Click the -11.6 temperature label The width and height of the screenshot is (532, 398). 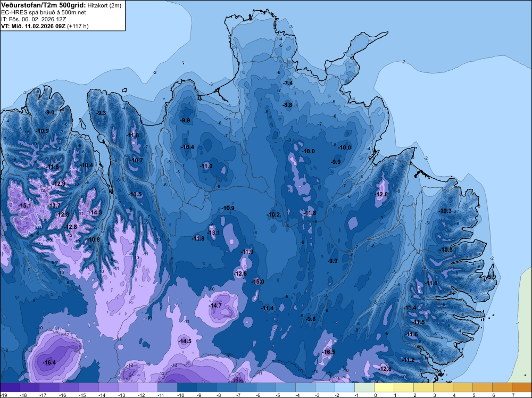[x=412, y=334]
